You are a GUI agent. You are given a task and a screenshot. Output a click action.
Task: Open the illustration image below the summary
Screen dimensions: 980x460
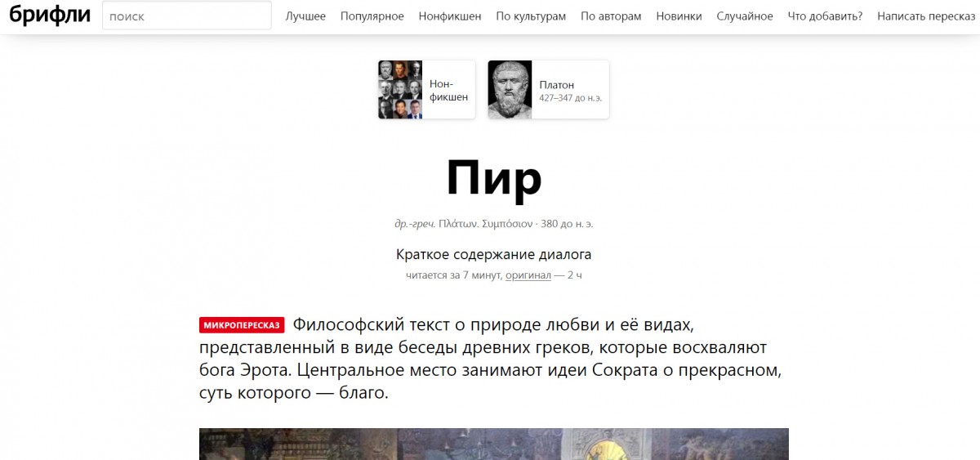click(x=494, y=444)
